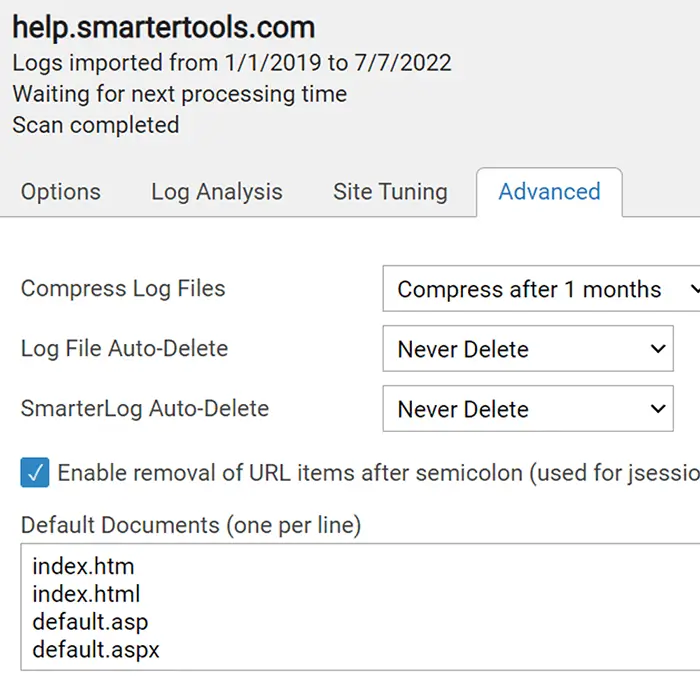Open the SmarterLog Auto-Delete dropdown
The image size is (700, 700).
(x=528, y=408)
